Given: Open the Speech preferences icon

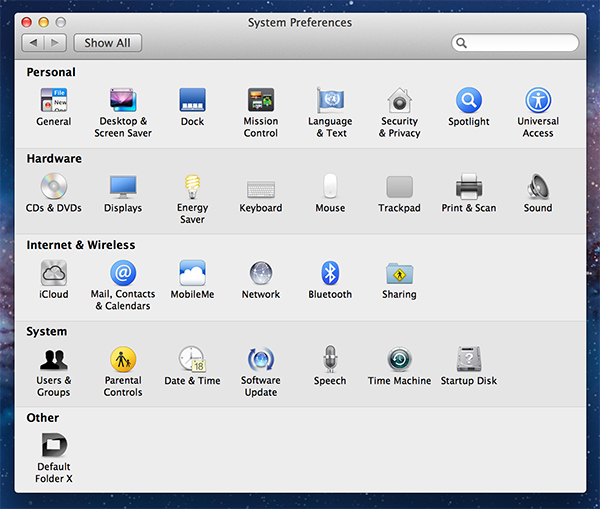Looking at the screenshot, I should click(330, 359).
